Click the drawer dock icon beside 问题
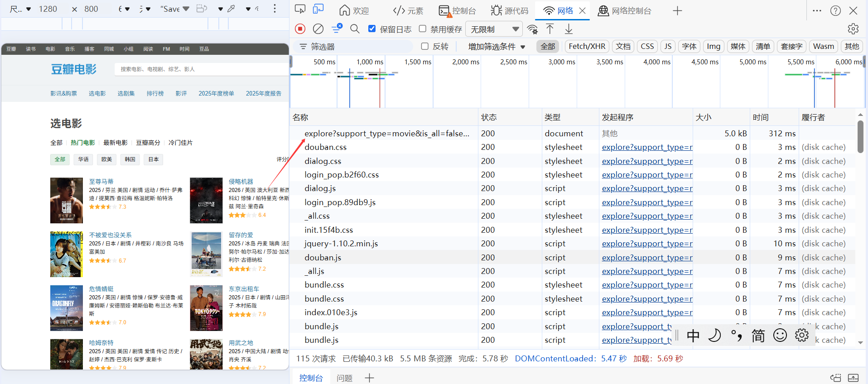 coord(835,378)
